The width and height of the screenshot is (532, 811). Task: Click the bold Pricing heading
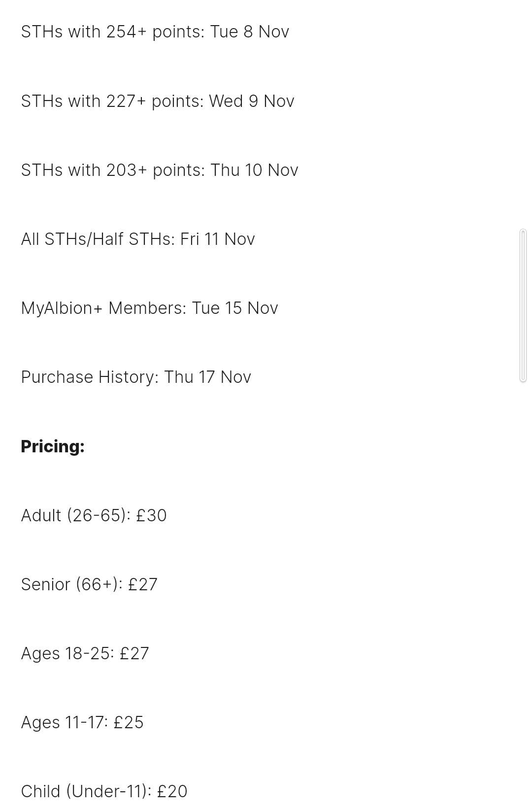click(53, 446)
